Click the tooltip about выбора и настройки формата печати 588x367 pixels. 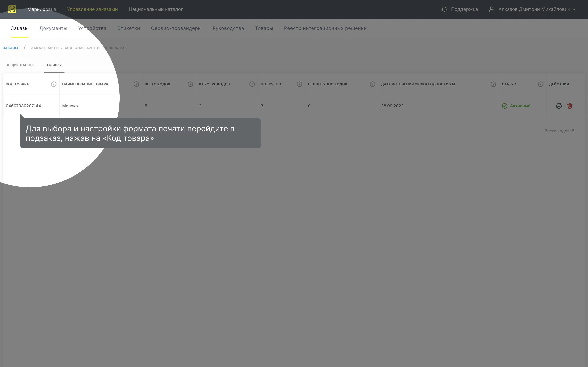[140, 133]
